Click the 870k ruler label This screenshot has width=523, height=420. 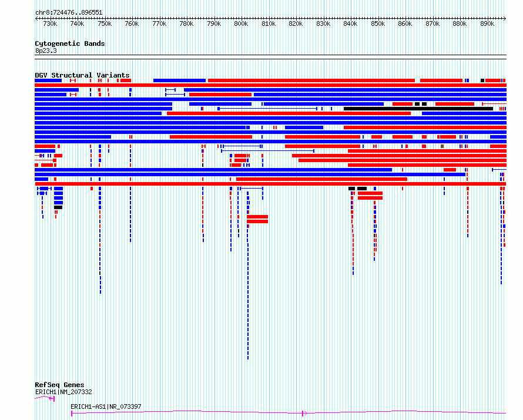(433, 24)
